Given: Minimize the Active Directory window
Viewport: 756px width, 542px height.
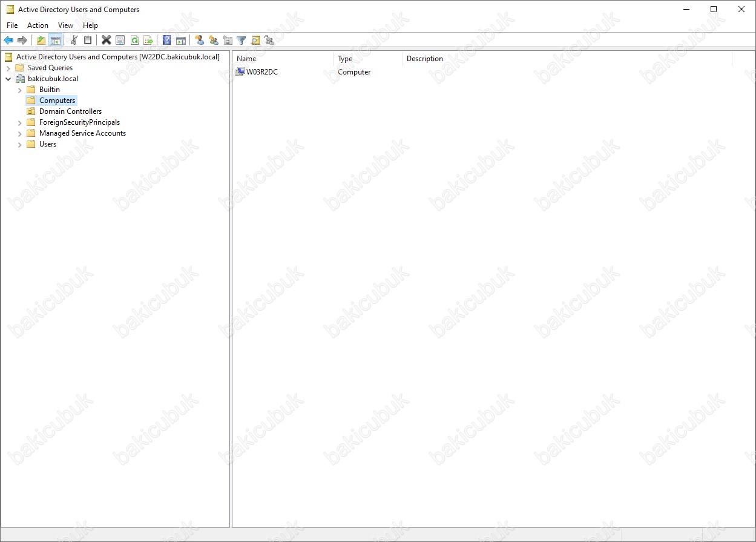Looking at the screenshot, I should (686, 10).
